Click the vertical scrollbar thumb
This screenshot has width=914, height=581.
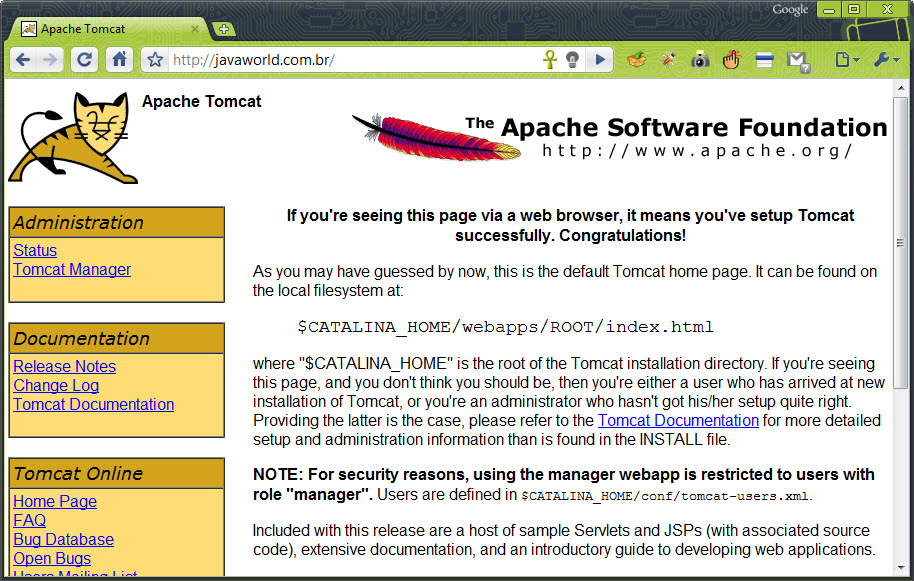901,242
